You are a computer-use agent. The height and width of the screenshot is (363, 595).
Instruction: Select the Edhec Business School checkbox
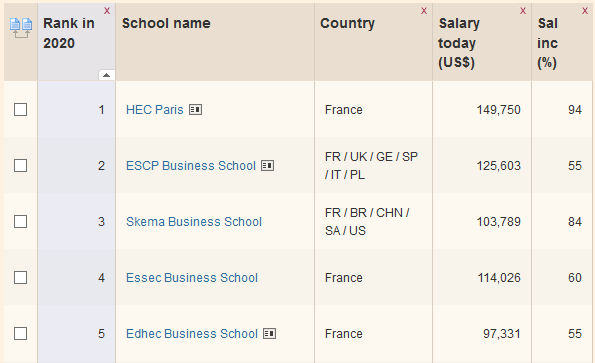pyautogui.click(x=20, y=334)
